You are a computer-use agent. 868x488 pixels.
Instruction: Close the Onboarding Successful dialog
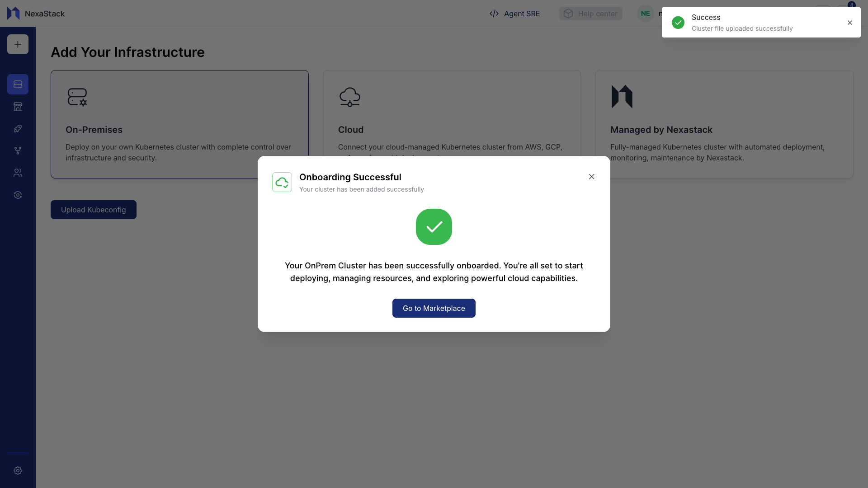point(591,177)
